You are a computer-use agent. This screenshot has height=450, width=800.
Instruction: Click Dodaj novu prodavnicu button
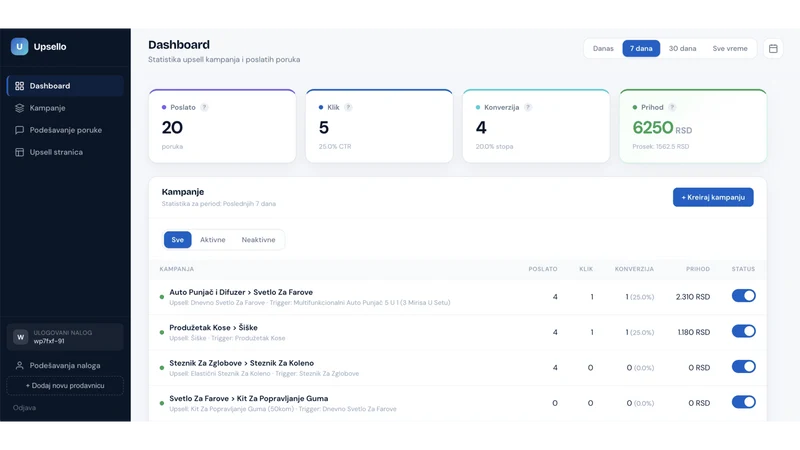(65, 386)
